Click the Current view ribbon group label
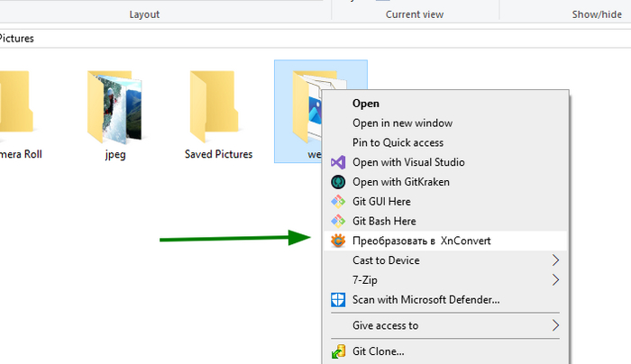The height and width of the screenshot is (364, 631). (x=415, y=14)
